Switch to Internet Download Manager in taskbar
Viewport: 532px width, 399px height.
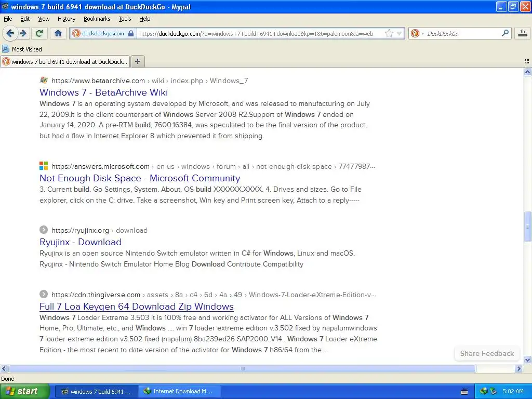point(179,392)
